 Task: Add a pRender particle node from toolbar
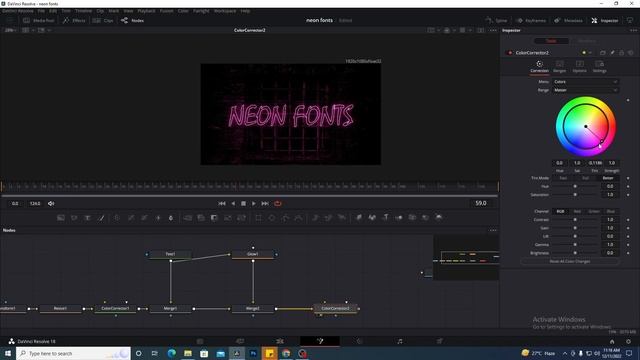(342, 218)
